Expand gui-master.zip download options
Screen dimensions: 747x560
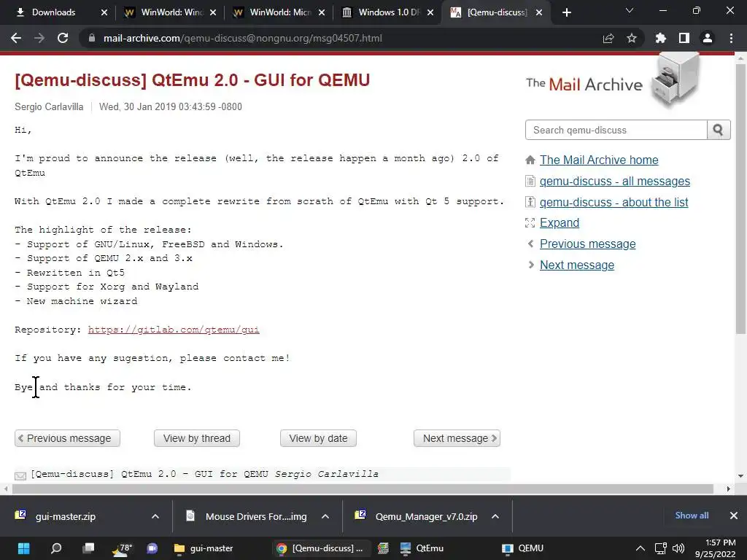pos(155,517)
